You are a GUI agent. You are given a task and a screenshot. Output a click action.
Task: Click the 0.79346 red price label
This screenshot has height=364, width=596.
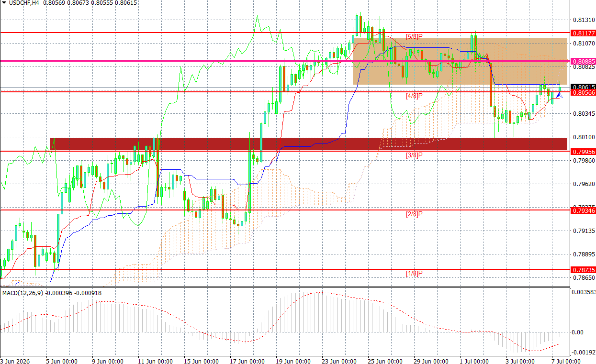(583, 210)
